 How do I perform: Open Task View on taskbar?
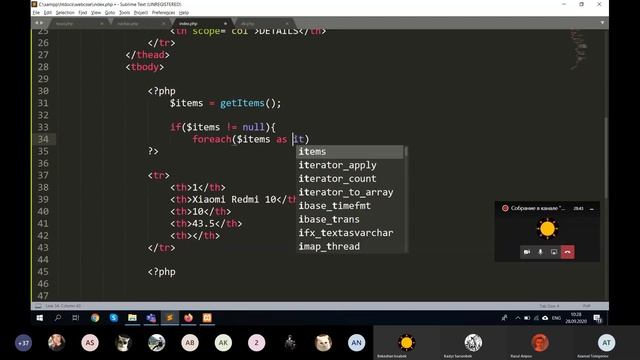pos(76,318)
